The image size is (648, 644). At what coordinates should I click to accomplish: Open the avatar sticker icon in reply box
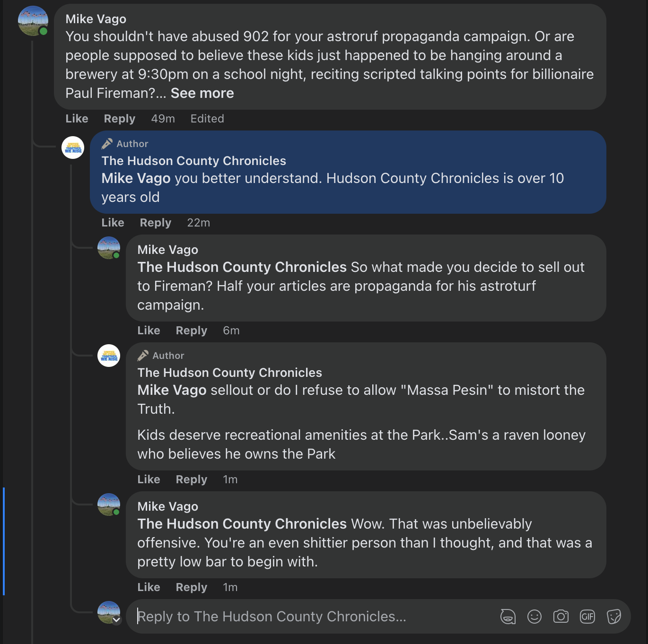coord(508,617)
